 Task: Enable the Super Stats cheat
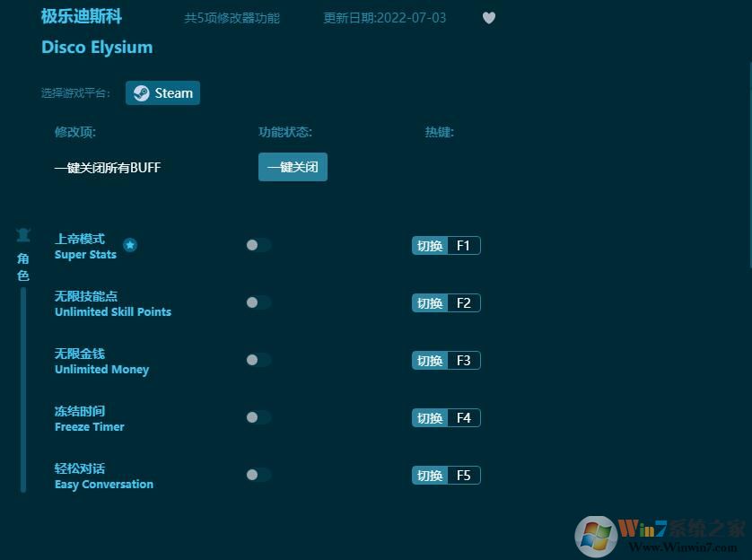coord(258,245)
